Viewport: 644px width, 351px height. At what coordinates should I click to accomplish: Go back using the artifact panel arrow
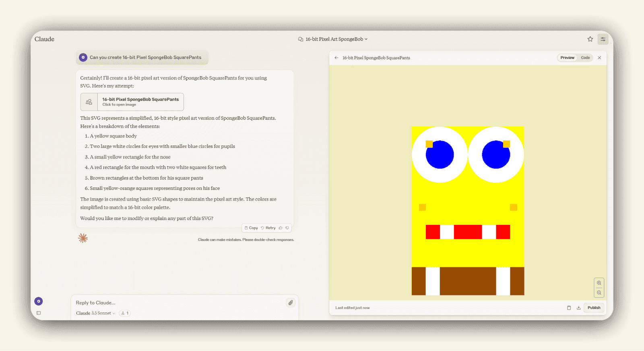[x=336, y=58]
